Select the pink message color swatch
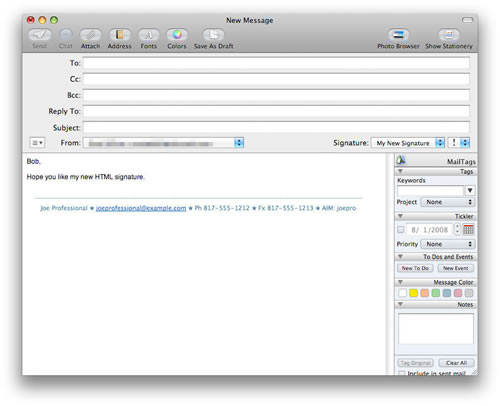The image size is (500, 406). [x=458, y=293]
